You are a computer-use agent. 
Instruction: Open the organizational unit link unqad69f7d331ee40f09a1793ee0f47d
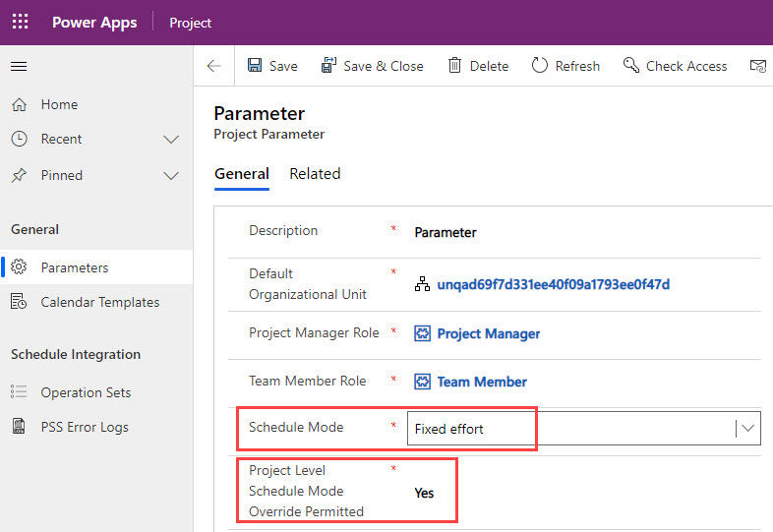[x=553, y=284]
